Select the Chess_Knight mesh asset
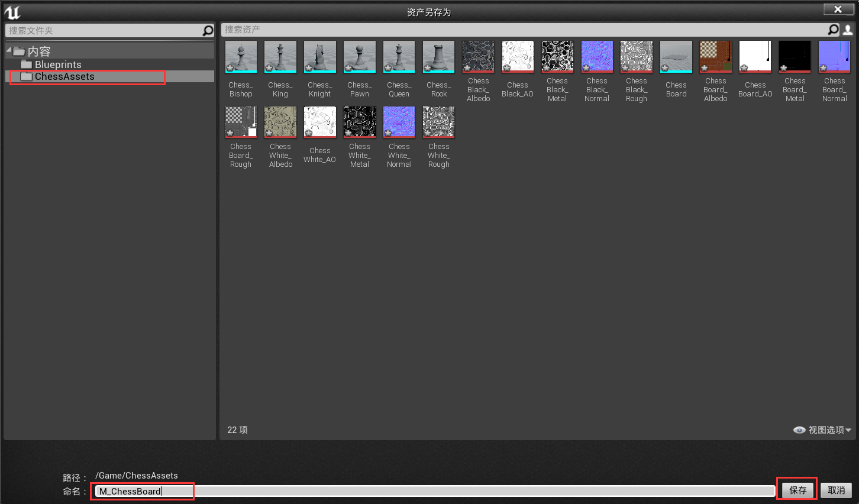859x504 pixels. click(320, 57)
